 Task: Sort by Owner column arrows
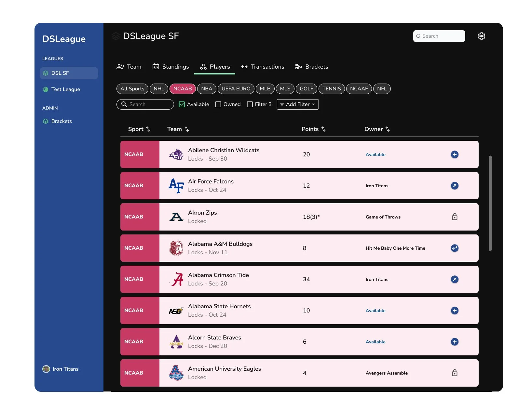(388, 129)
